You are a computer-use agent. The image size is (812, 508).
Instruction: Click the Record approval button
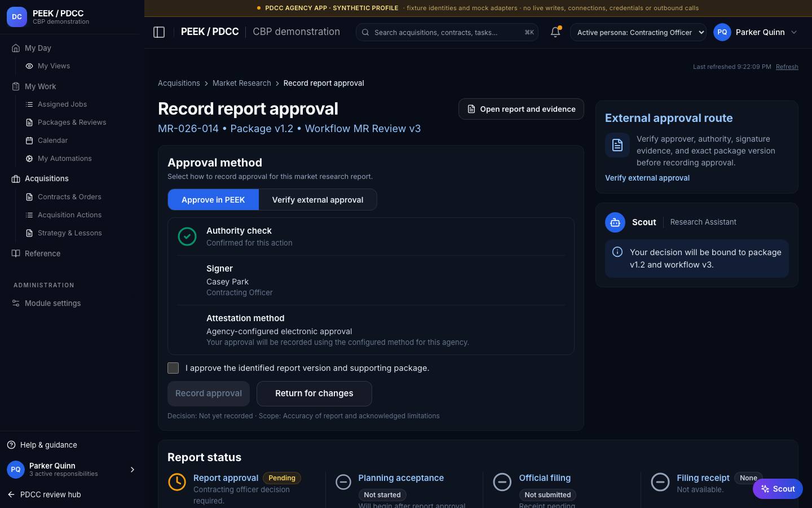coord(209,393)
